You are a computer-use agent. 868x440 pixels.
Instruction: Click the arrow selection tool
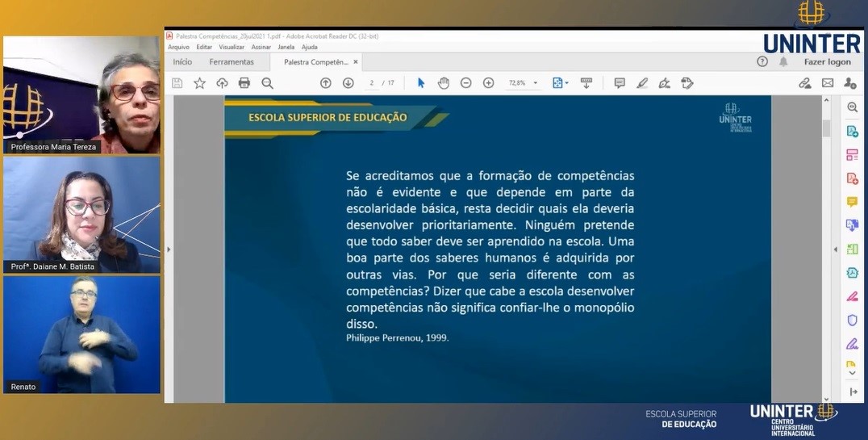pyautogui.click(x=420, y=83)
